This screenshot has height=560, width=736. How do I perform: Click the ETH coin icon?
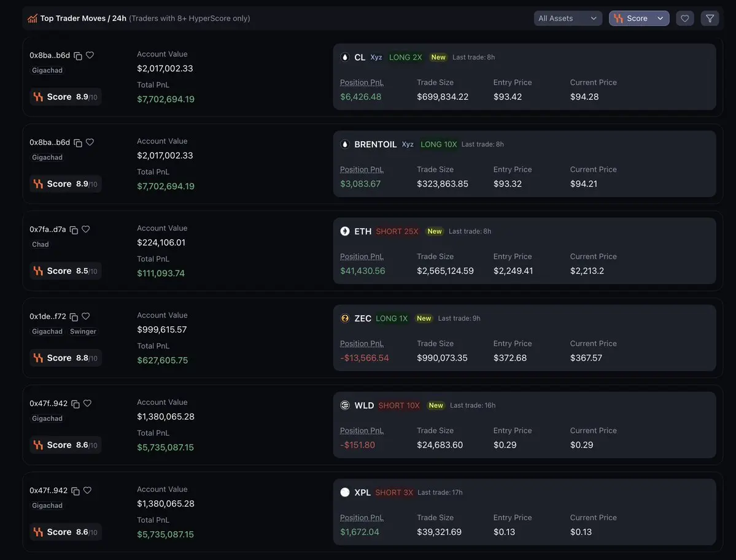(345, 231)
